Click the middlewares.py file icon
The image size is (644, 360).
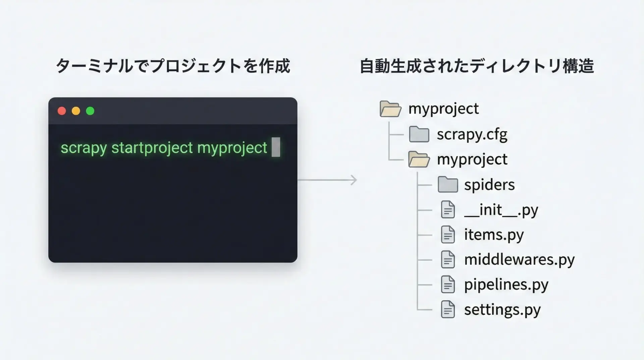pos(448,259)
